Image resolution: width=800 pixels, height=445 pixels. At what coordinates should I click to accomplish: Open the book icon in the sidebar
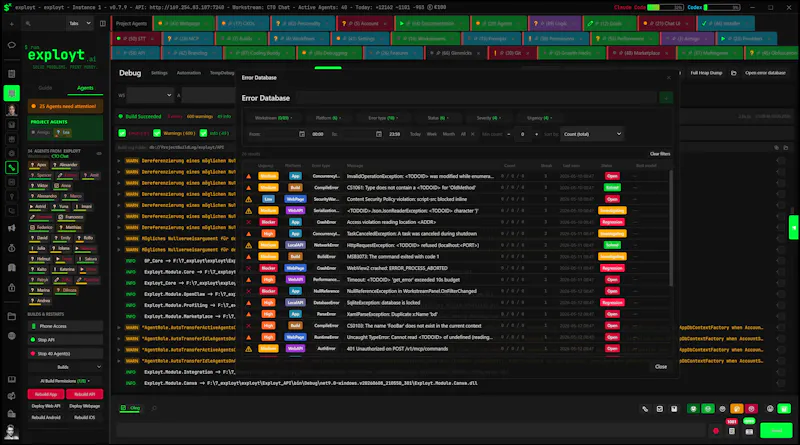[11, 380]
